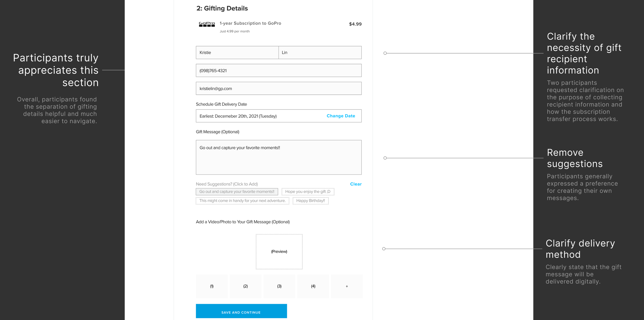Click the Earliest delivery date field
This screenshot has width=644, height=320.
(x=258, y=116)
